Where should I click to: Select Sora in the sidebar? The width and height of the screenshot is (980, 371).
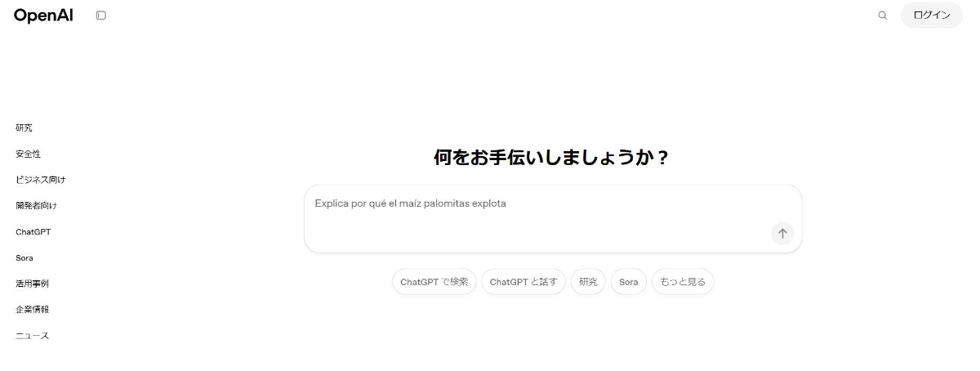click(24, 257)
